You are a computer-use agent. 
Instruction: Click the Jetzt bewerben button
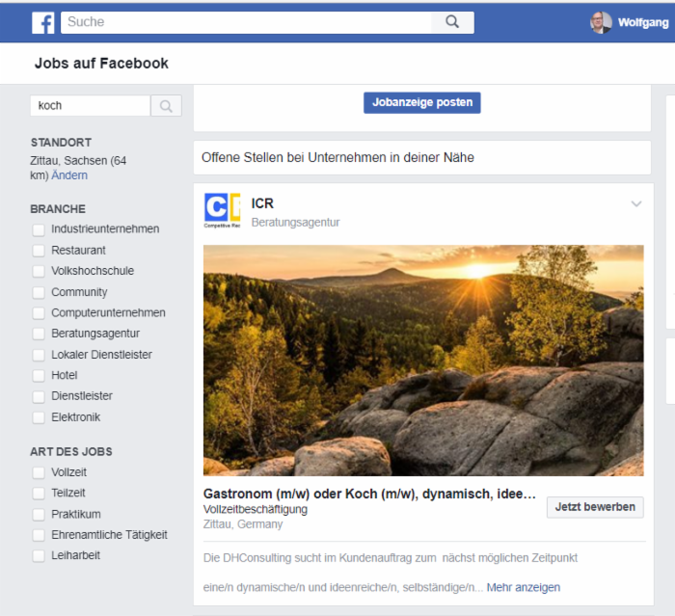pyautogui.click(x=595, y=507)
